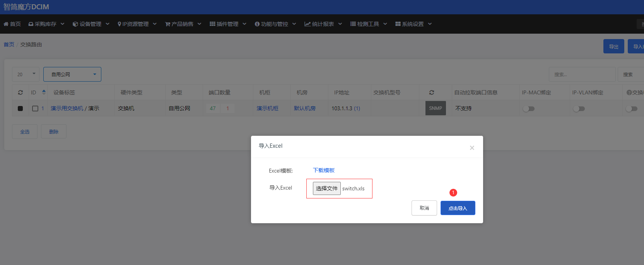Screen dimensions: 644x265
Task: Toggle the IP-MAC绑定 switch for 演示用交换机
Action: (529, 109)
